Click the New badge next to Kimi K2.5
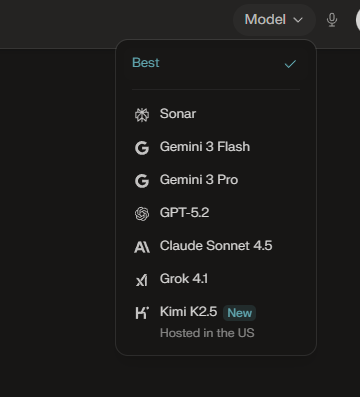The image size is (360, 397). [x=239, y=313]
